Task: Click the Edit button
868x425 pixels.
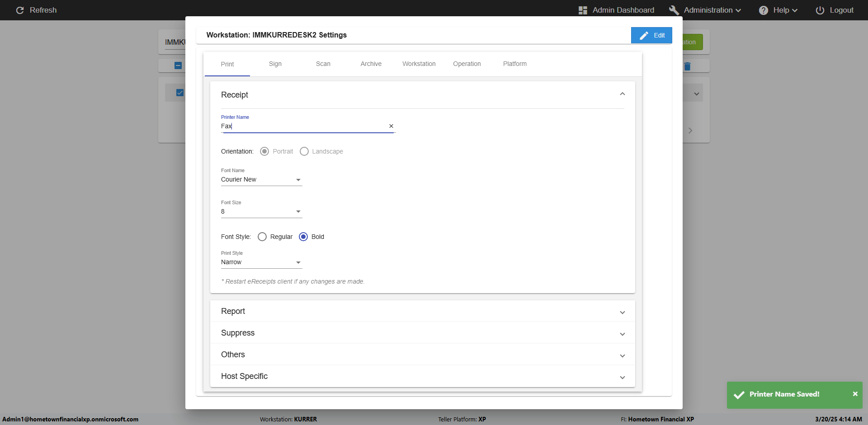Action: click(x=651, y=35)
